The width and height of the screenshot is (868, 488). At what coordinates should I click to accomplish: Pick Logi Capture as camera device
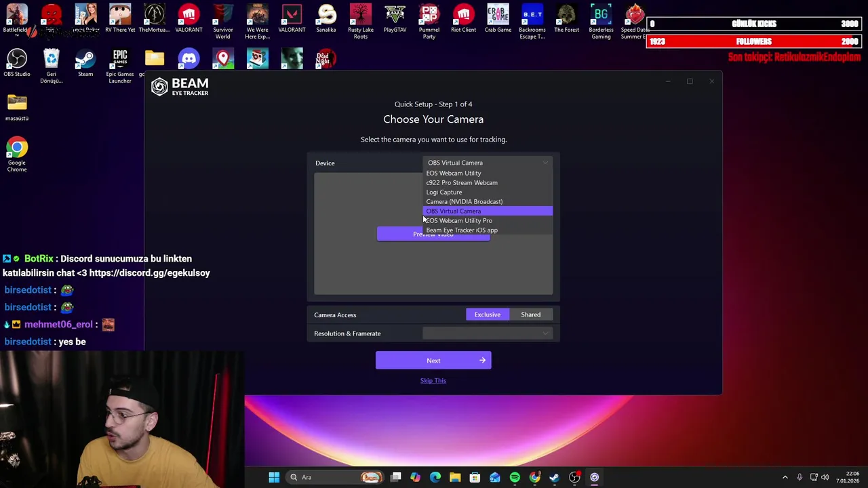click(488, 192)
